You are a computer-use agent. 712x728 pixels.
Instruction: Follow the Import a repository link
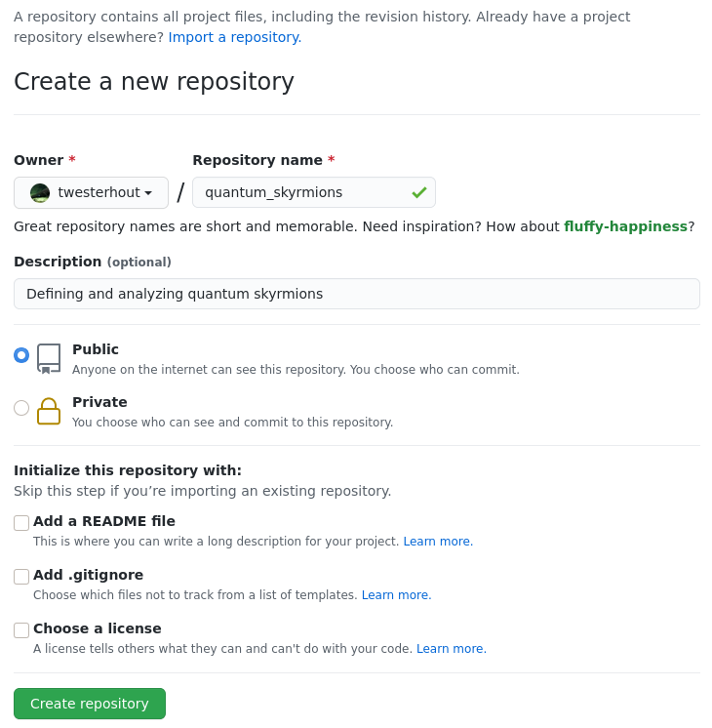pyautogui.click(x=235, y=37)
